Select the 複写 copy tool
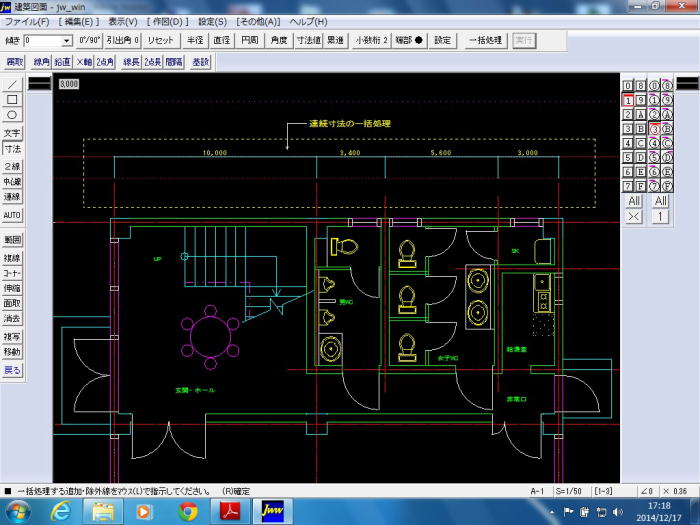This screenshot has width=700, height=525. click(x=12, y=337)
